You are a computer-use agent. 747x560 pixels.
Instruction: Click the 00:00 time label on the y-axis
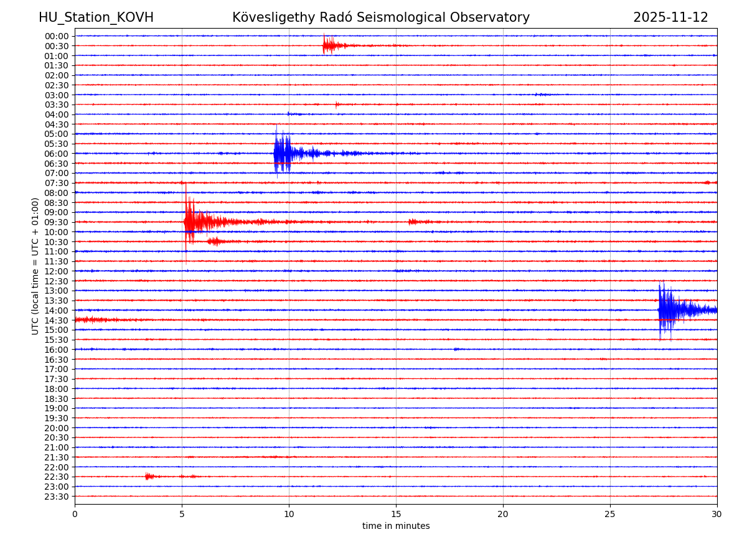(56, 36)
